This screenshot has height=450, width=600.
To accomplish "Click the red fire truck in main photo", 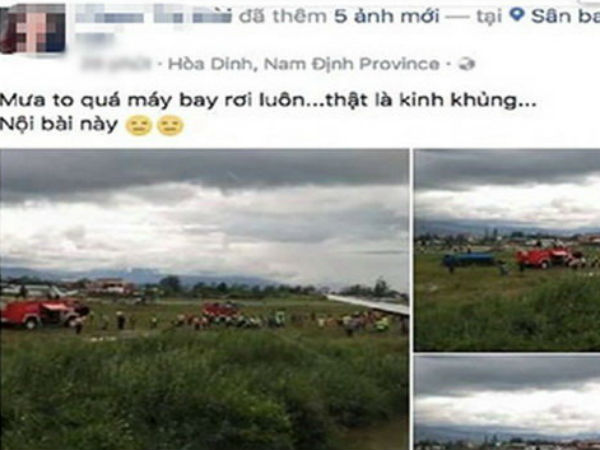I will click(x=44, y=313).
